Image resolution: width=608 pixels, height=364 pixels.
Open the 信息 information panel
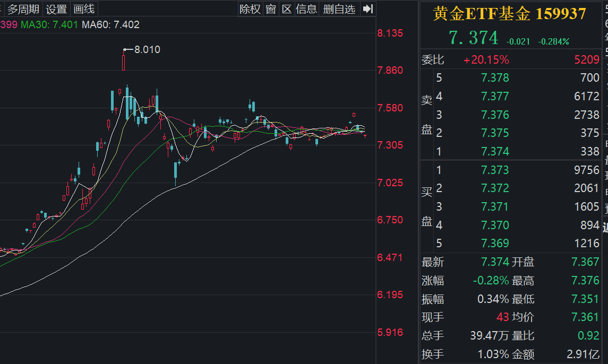(307, 8)
